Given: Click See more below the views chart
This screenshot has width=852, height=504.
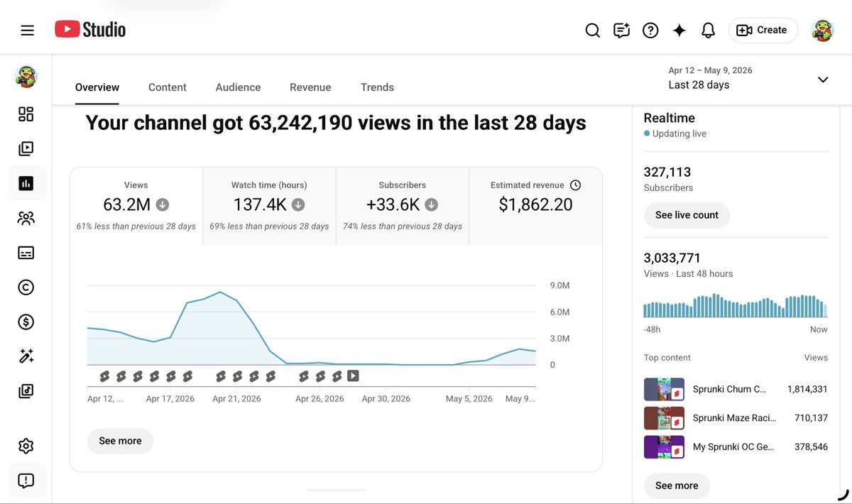Looking at the screenshot, I should [x=120, y=441].
